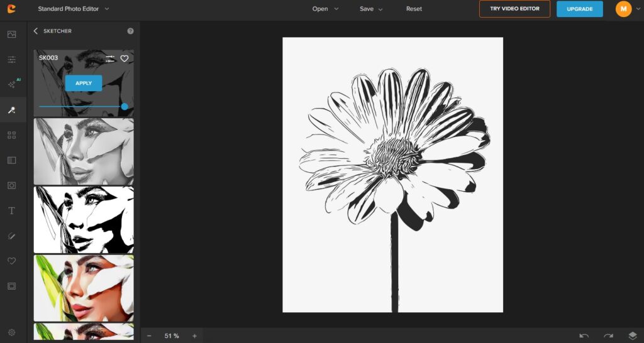Go back from the Sketcher panel
644x343 pixels.
click(35, 31)
